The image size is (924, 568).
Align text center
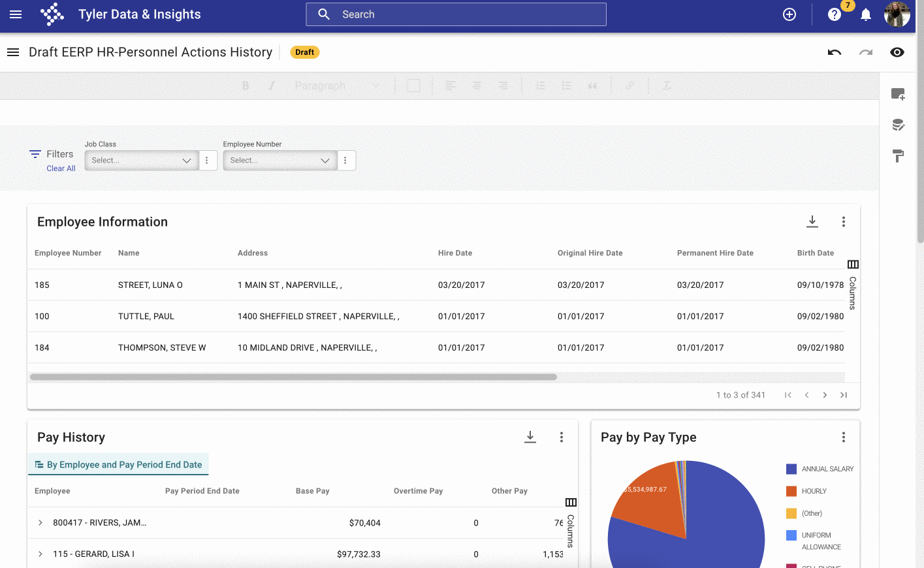point(477,86)
